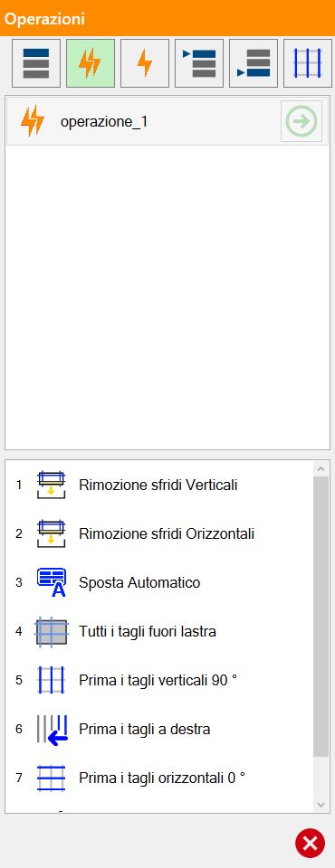Click the stacked list view toolbar icon

point(36,63)
